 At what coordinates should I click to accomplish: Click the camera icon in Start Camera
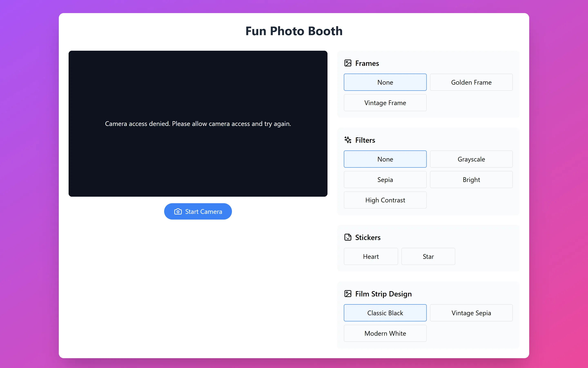(x=178, y=212)
